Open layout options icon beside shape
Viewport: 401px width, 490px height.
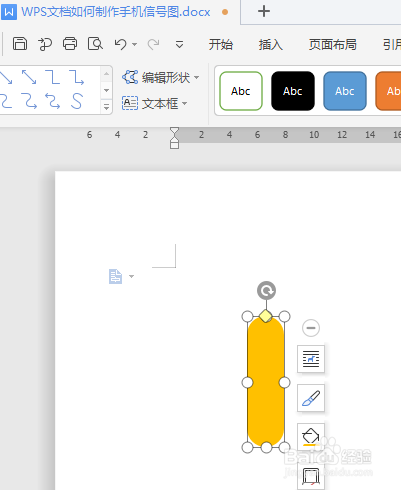pyautogui.click(x=311, y=359)
